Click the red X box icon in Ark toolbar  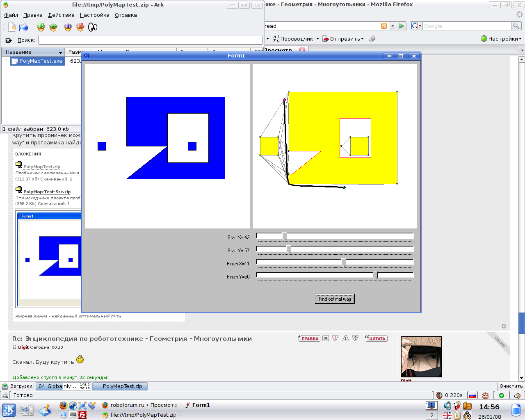(x=80, y=27)
